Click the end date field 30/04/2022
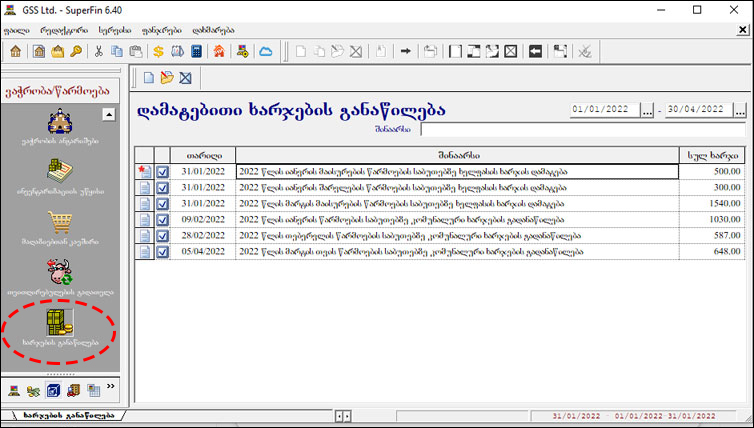Image resolution: width=754 pixels, height=428 pixels. pyautogui.click(x=699, y=110)
